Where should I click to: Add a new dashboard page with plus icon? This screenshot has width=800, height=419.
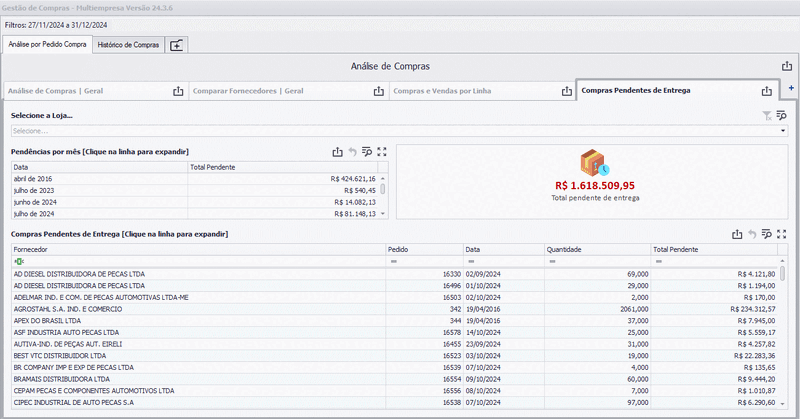click(791, 88)
